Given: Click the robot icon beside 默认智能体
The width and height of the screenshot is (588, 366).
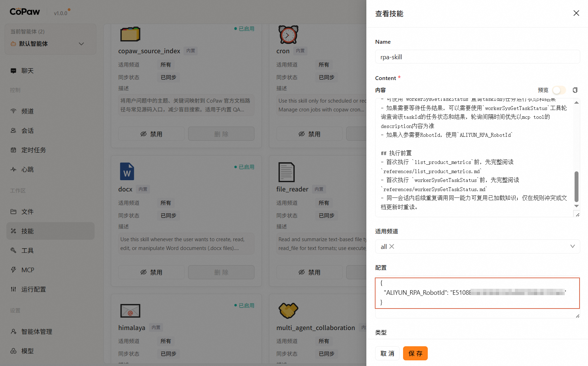Looking at the screenshot, I should tap(13, 44).
